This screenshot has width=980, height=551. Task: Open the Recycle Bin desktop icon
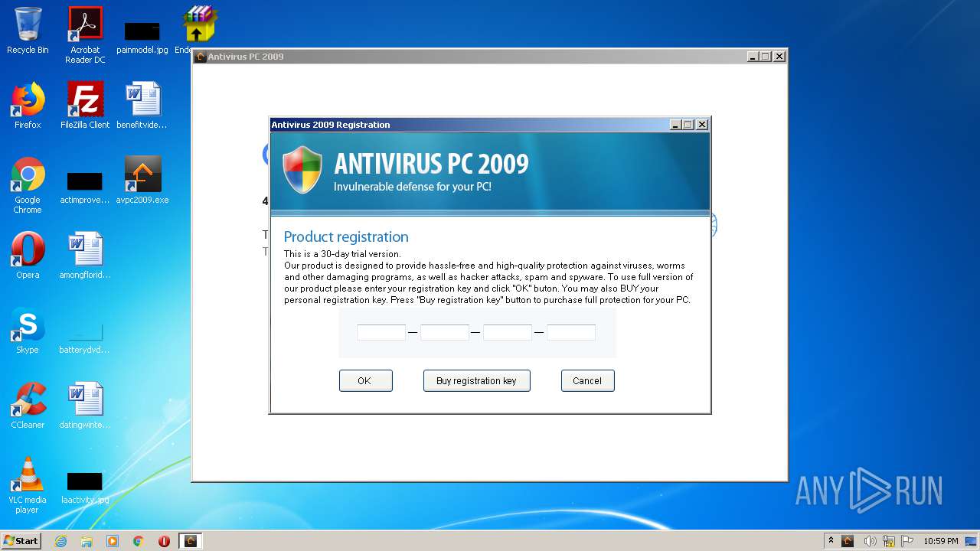click(x=28, y=31)
